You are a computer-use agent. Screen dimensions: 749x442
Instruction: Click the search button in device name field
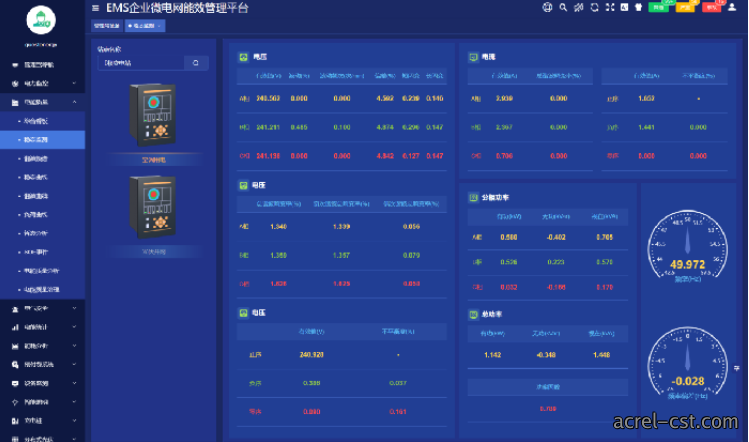[x=196, y=63]
